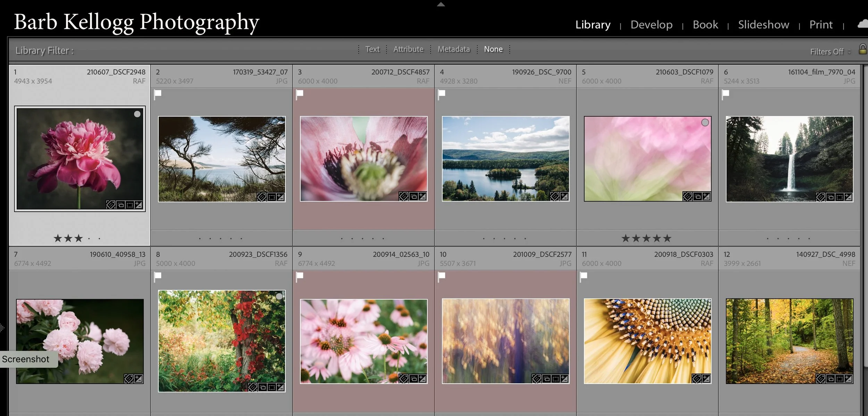Toggle the filter lock icon in Library Filter bar

click(863, 49)
